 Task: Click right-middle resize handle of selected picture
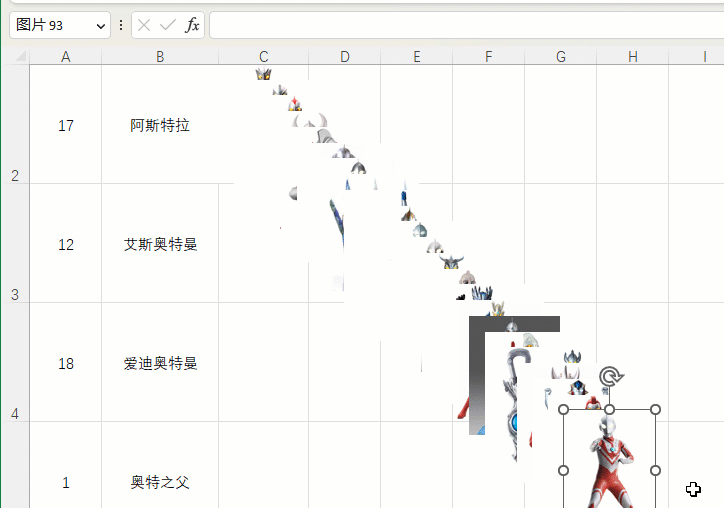click(655, 470)
